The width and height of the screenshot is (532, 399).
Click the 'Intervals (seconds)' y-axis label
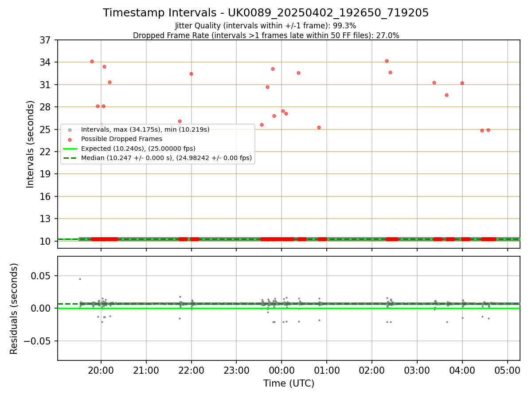click(x=31, y=144)
